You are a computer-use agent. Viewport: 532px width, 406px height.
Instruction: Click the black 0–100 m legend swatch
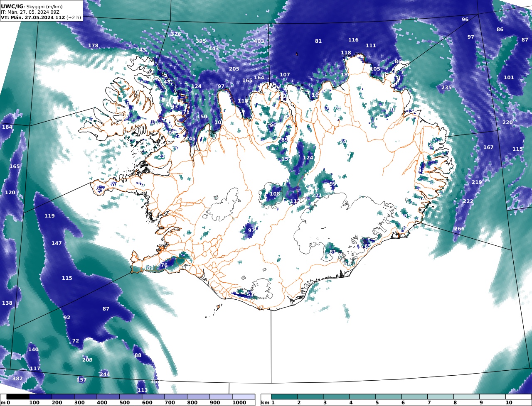click(18, 397)
